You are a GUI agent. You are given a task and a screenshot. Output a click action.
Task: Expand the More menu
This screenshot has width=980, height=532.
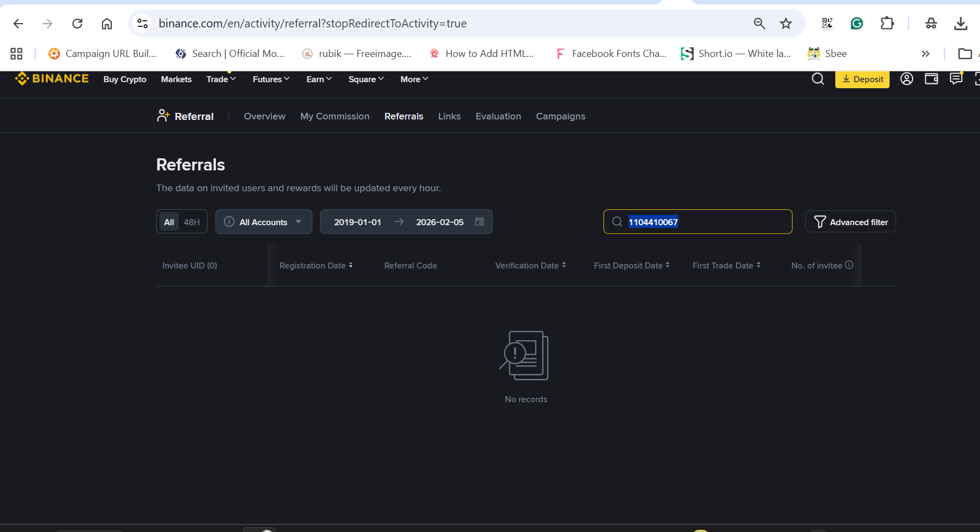pyautogui.click(x=414, y=79)
